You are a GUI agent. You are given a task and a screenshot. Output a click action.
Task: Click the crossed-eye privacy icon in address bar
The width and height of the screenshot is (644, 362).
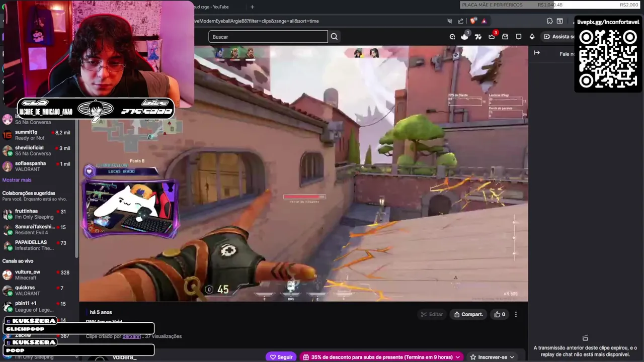(x=450, y=21)
